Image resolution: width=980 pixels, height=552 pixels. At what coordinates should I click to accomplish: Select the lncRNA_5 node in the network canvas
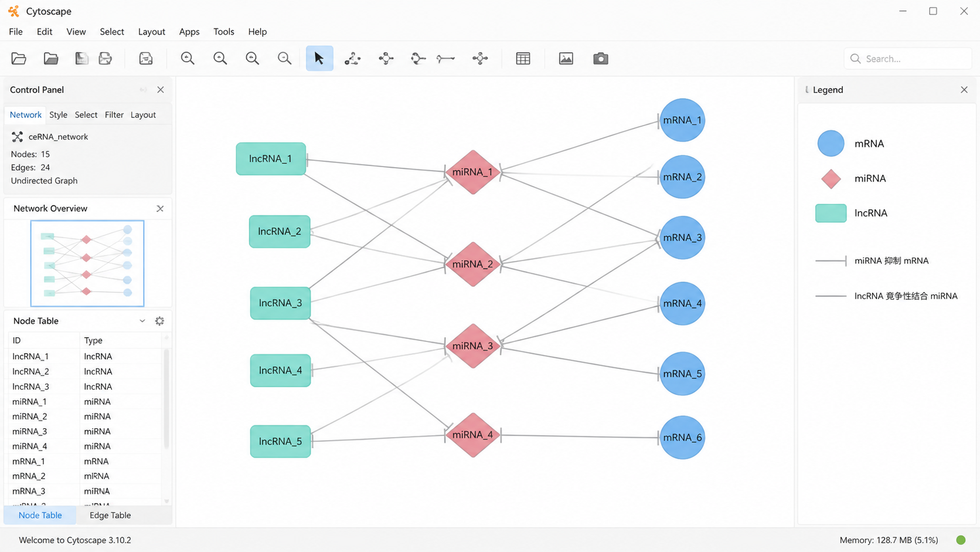(x=280, y=441)
